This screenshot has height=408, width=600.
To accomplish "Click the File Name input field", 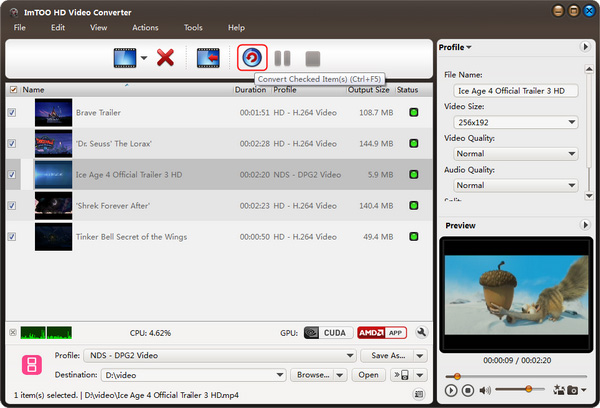I will click(x=516, y=91).
